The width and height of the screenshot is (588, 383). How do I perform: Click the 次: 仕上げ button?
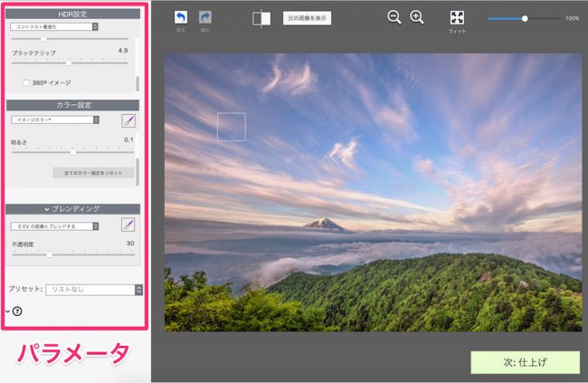525,362
